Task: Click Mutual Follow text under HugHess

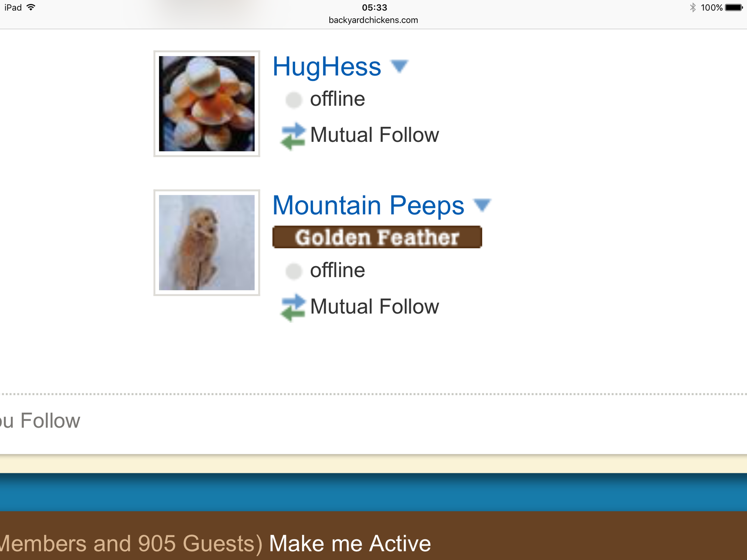Action: point(374,135)
